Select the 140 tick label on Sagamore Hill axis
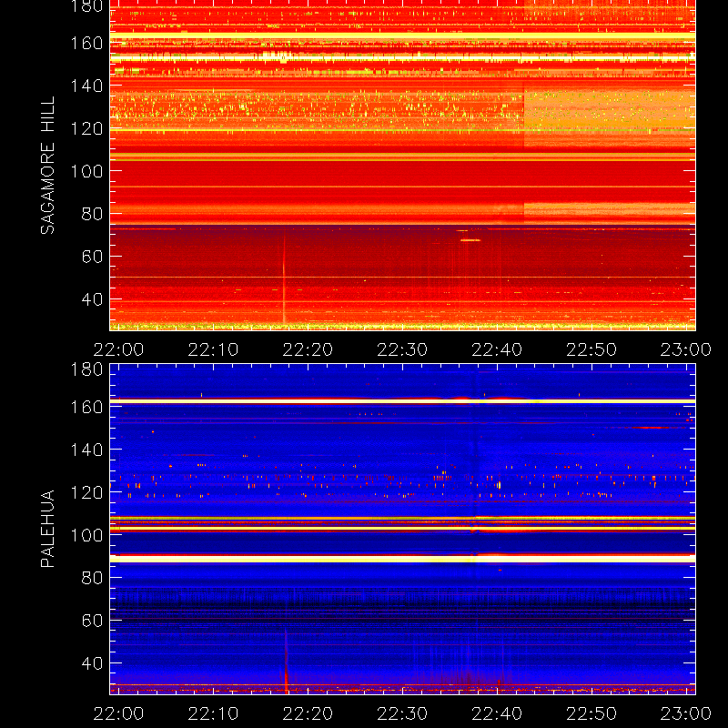The image size is (728, 728). click(x=86, y=86)
